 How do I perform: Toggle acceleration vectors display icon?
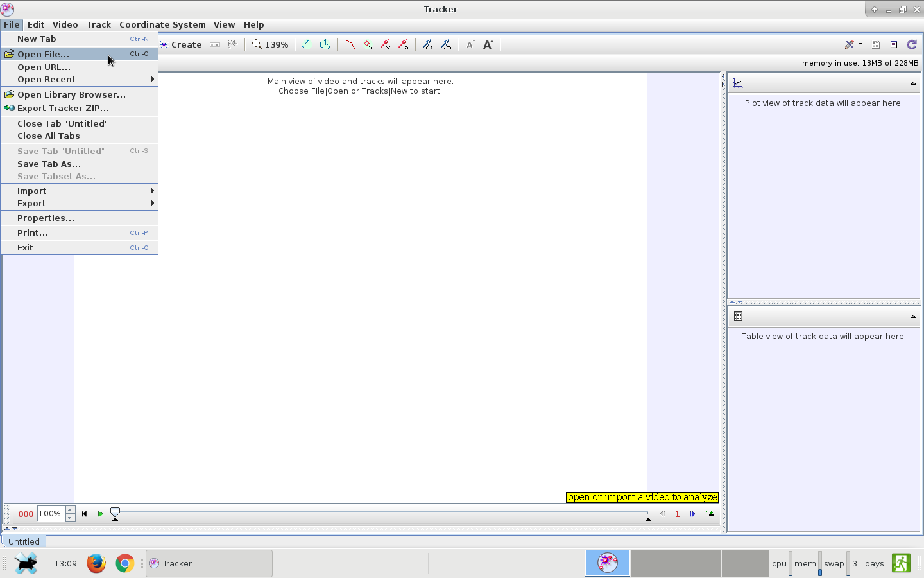click(x=403, y=44)
